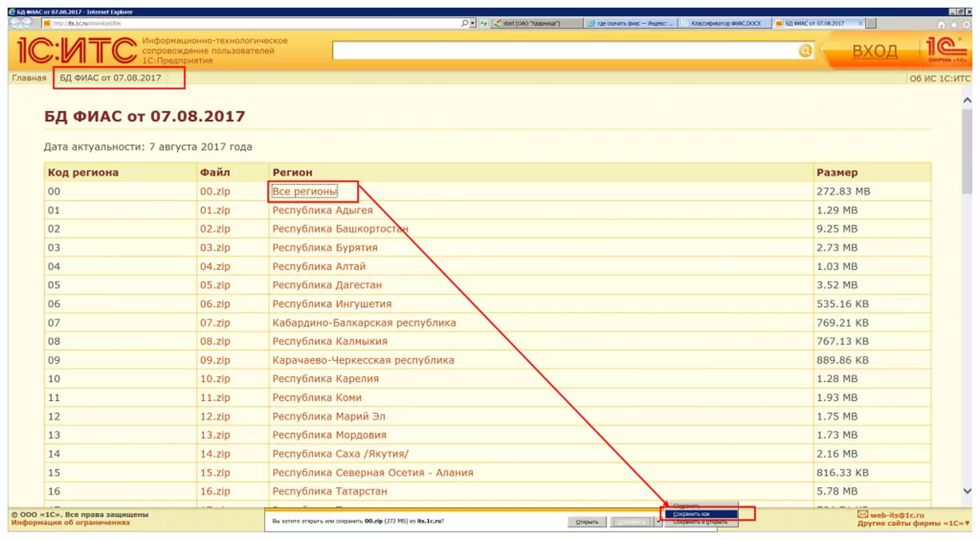Screen dimensions: 980x540
Task: Open dropdown arrow beside Сохранить button
Action: [658, 522]
